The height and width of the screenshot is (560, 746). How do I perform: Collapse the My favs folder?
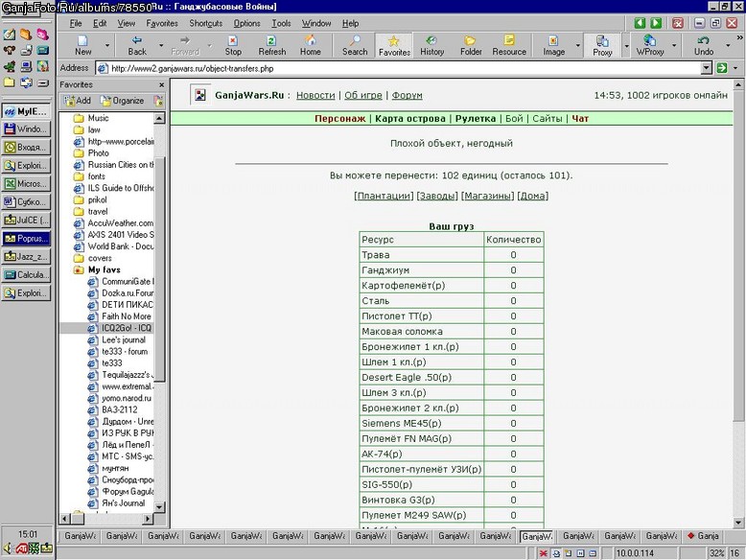pos(98,269)
